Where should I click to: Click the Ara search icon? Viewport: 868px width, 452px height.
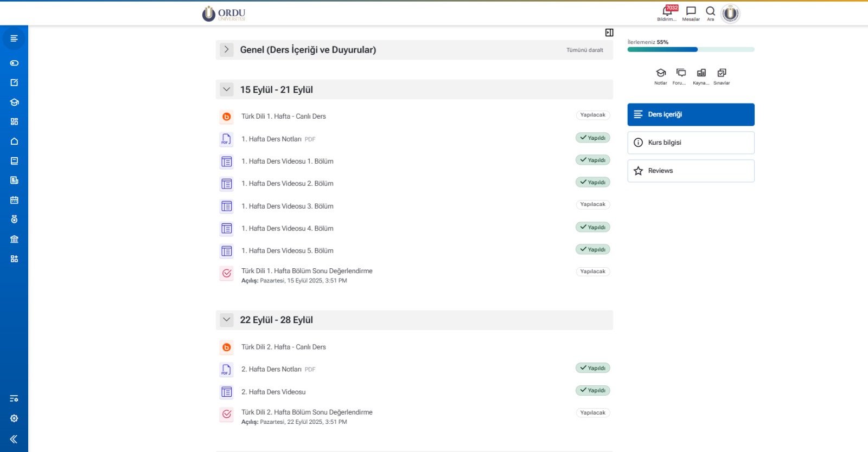(x=710, y=12)
